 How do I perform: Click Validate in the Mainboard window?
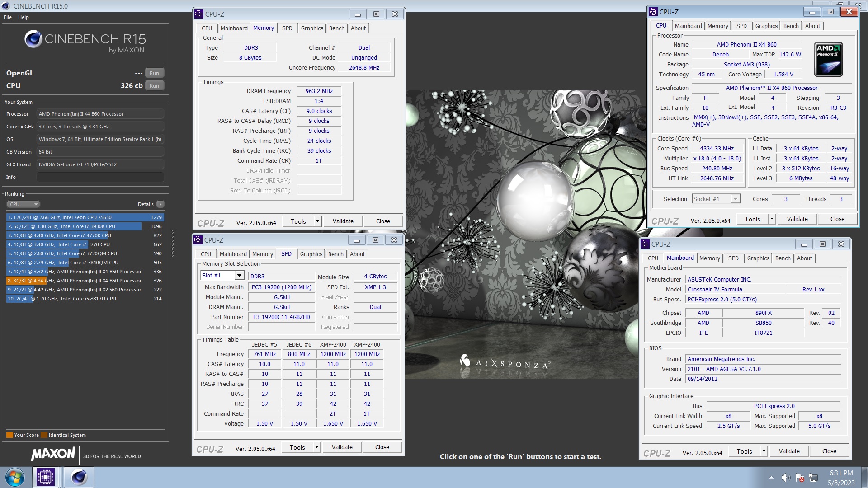click(x=789, y=451)
